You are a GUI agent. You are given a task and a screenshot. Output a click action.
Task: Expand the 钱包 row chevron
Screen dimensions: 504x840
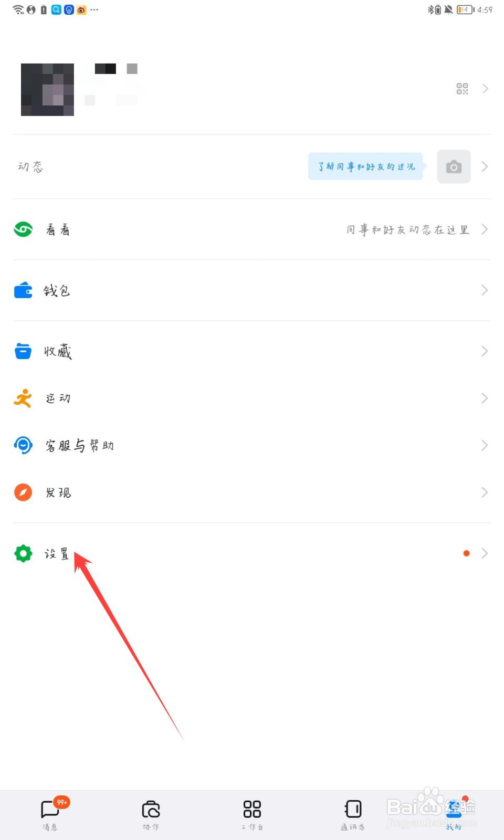tap(485, 290)
